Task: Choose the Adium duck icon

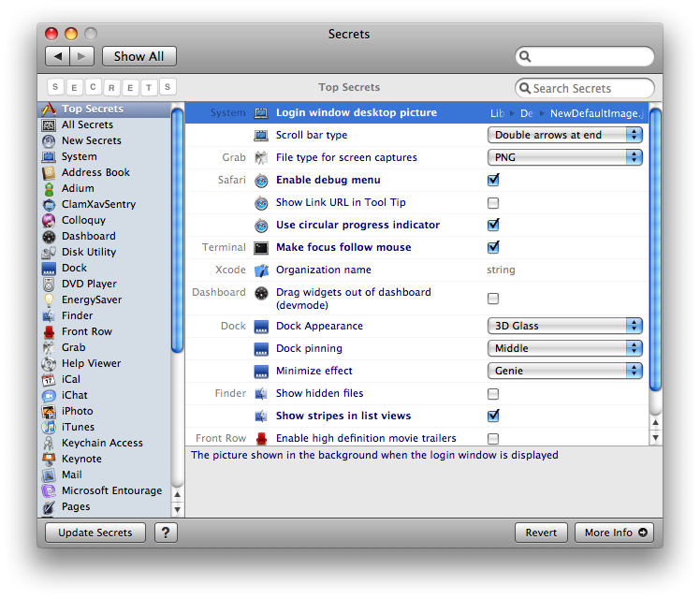Action: tap(49, 189)
